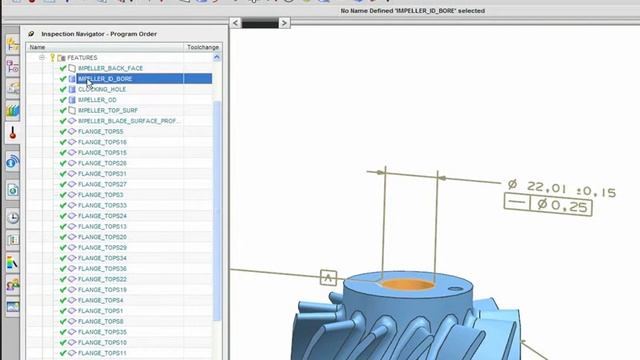Select the Inspection Navigator probe tab
Screen dimensions: 640x360
12,133
